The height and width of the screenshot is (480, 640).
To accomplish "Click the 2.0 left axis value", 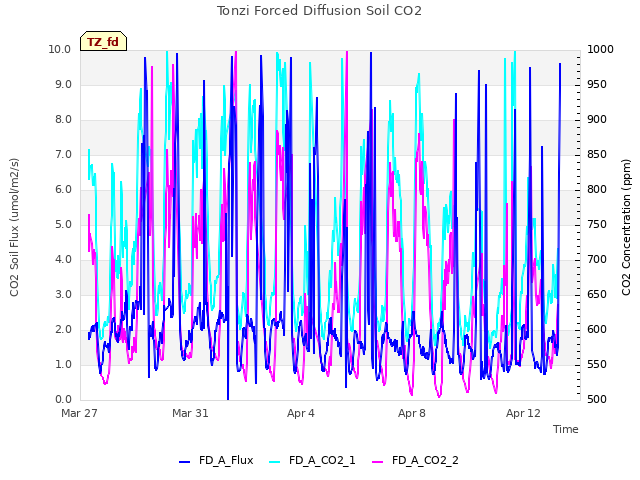I will click(63, 329).
